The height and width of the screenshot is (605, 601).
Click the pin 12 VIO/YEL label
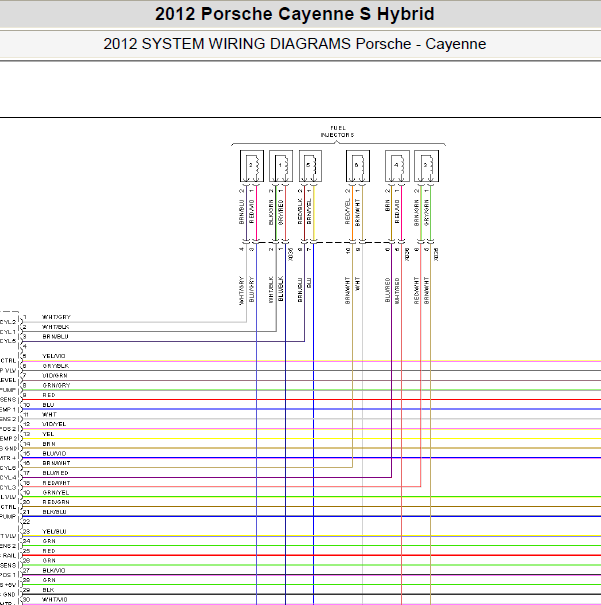54,424
